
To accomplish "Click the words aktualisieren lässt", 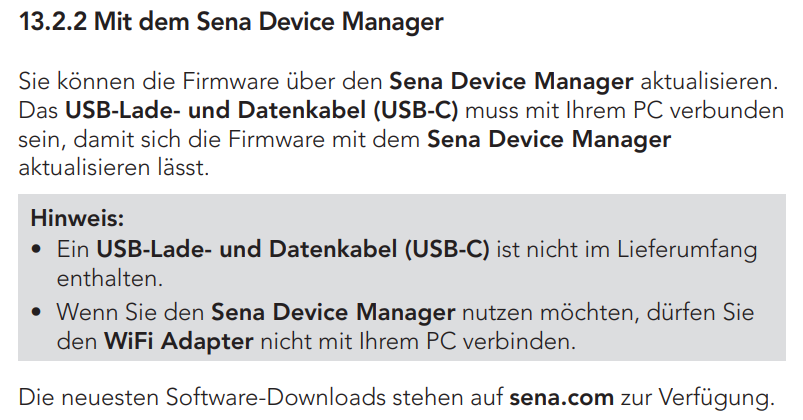I will [115, 166].
